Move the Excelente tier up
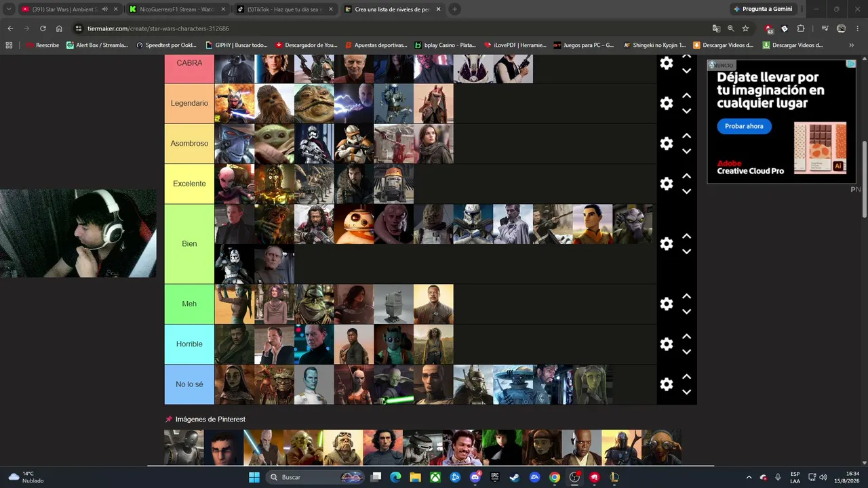 tap(686, 176)
